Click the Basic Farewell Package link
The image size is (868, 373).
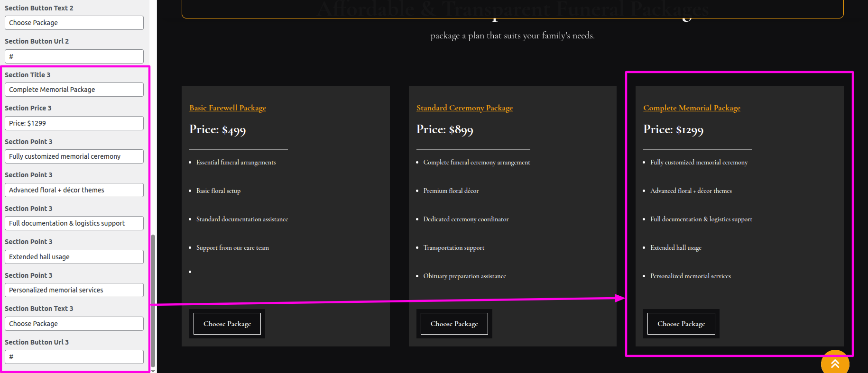click(x=228, y=108)
